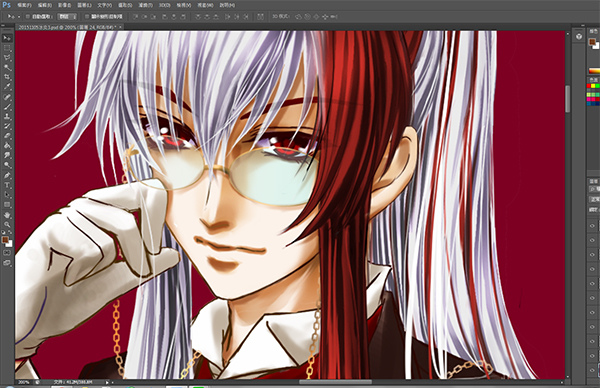Click the 3D scale mode icon
Screen dimensions: 600x388
click(334, 16)
